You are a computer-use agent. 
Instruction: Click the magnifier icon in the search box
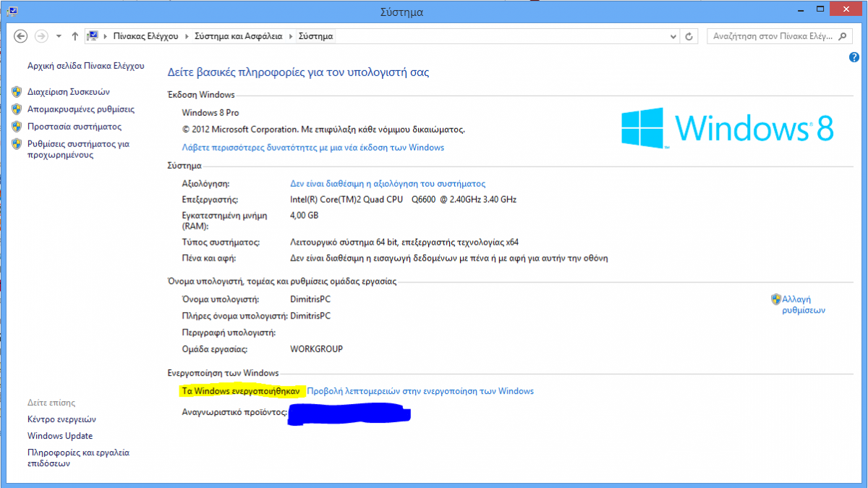842,36
